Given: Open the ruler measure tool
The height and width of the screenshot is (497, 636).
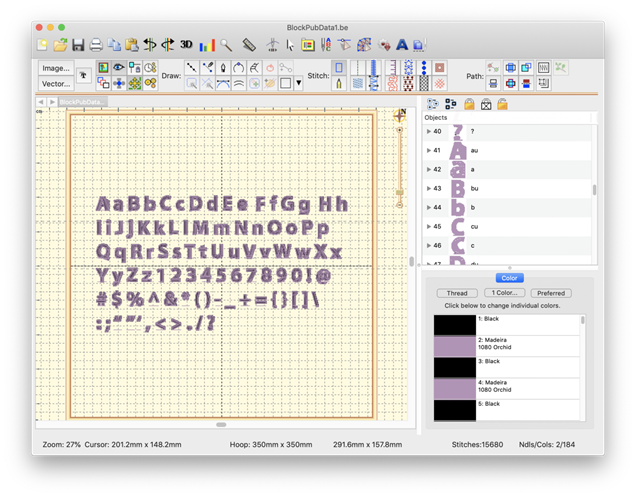Looking at the screenshot, I should [249, 45].
